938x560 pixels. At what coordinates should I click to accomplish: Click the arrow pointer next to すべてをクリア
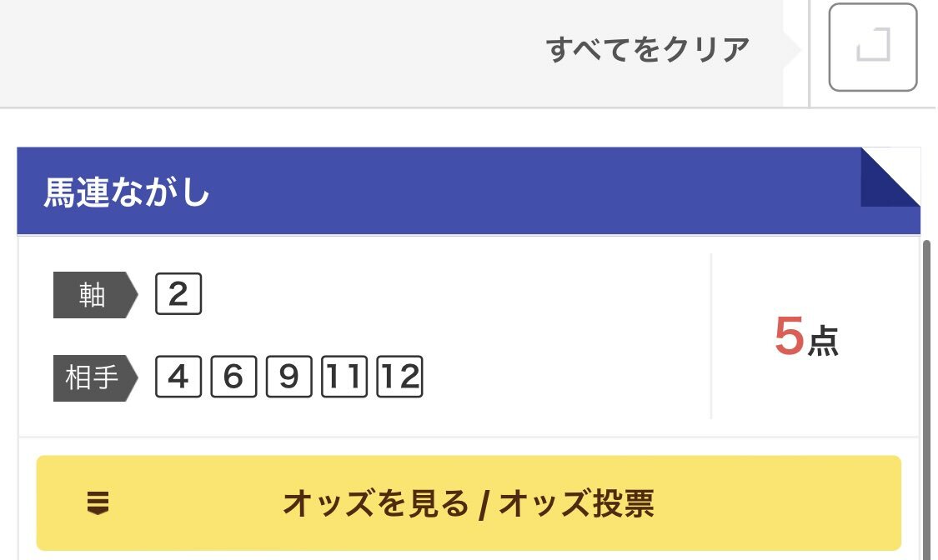point(793,49)
